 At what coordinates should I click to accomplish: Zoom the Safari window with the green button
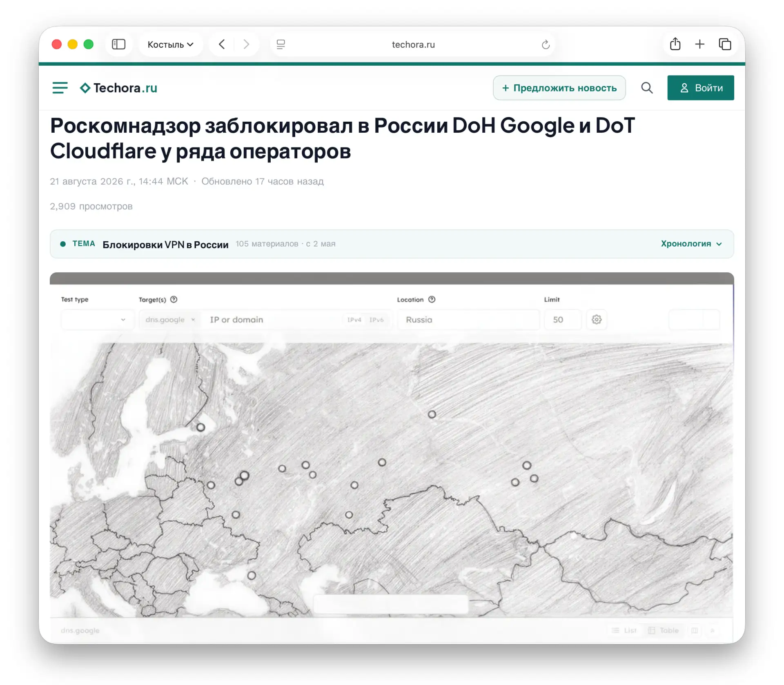coord(89,44)
